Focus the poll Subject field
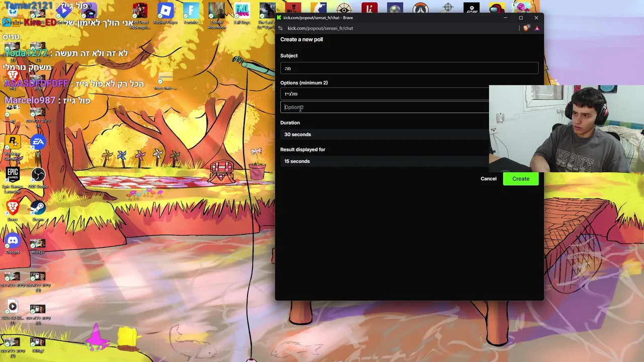The image size is (644, 362). pos(409,68)
